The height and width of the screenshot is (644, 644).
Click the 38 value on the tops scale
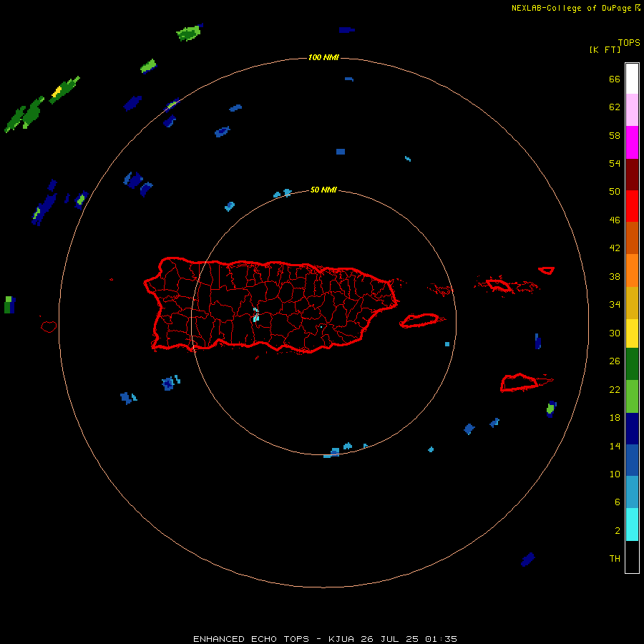pos(615,276)
